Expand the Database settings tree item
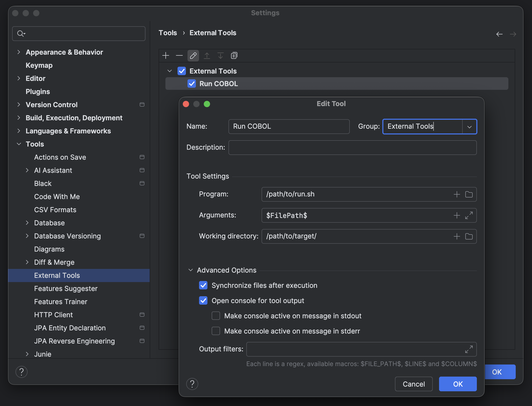532x406 pixels. (28, 223)
